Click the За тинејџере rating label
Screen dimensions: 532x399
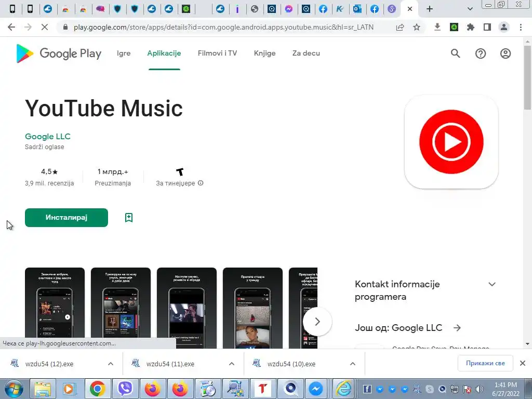point(176,183)
